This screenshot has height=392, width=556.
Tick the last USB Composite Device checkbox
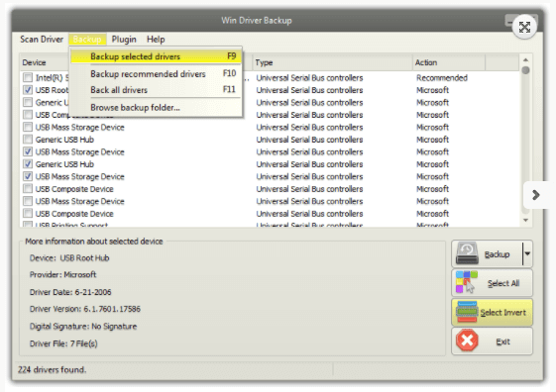point(28,213)
